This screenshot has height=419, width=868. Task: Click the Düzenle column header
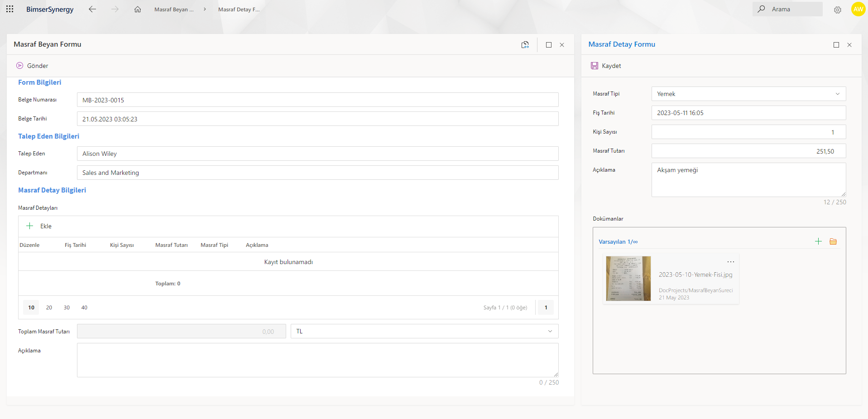29,245
